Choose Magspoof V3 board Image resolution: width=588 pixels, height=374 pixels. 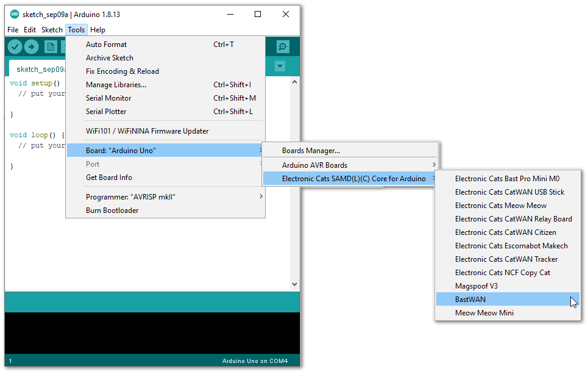point(508,286)
